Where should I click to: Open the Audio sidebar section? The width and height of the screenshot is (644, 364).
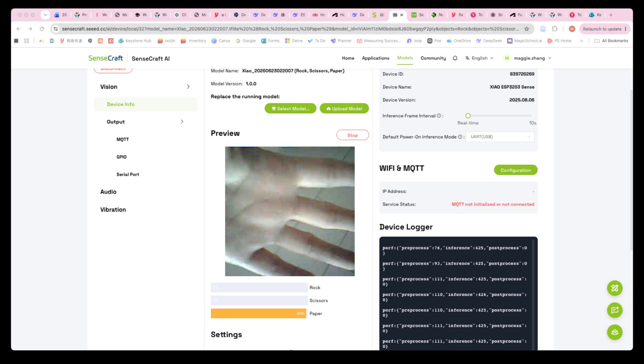(108, 192)
